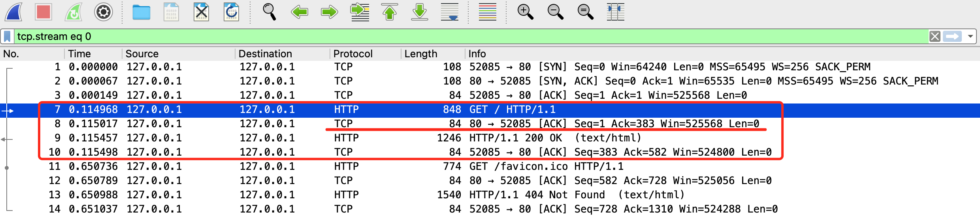
Task: Start capture with the shark fin icon
Action: 14,12
